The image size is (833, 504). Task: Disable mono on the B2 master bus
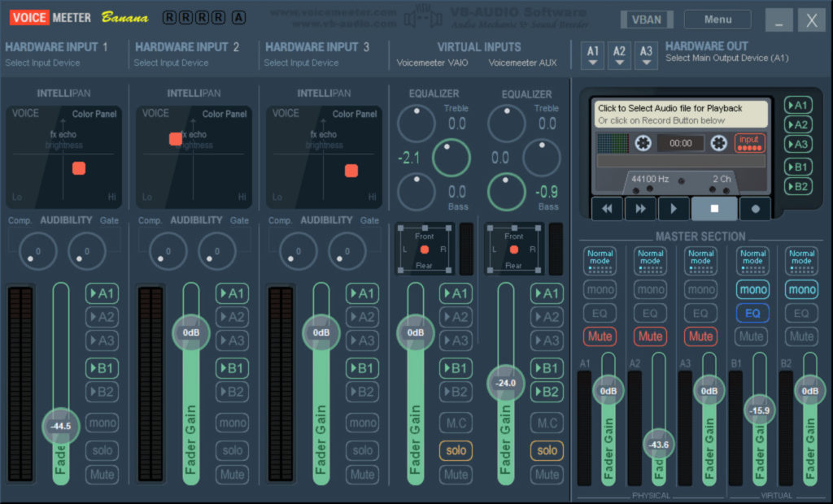[801, 289]
